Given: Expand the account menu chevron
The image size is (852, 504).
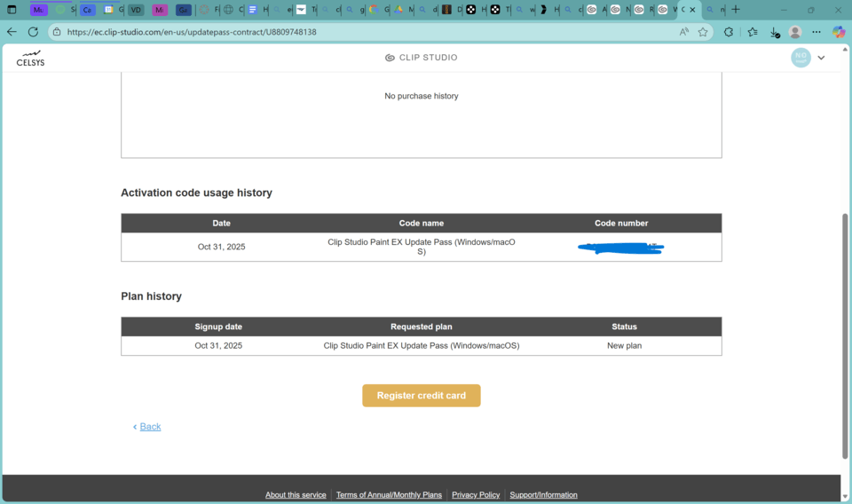Looking at the screenshot, I should 821,58.
